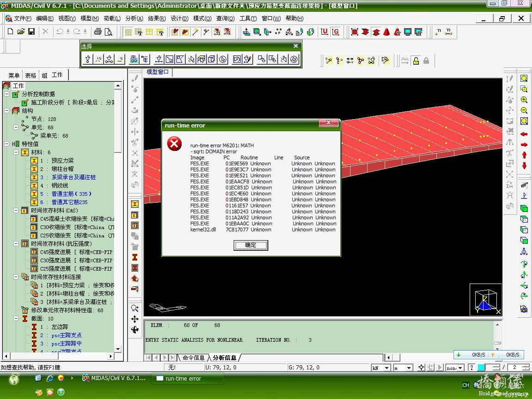Click the question mark icon in status bar
This screenshot has width=532, height=399.
471,368
